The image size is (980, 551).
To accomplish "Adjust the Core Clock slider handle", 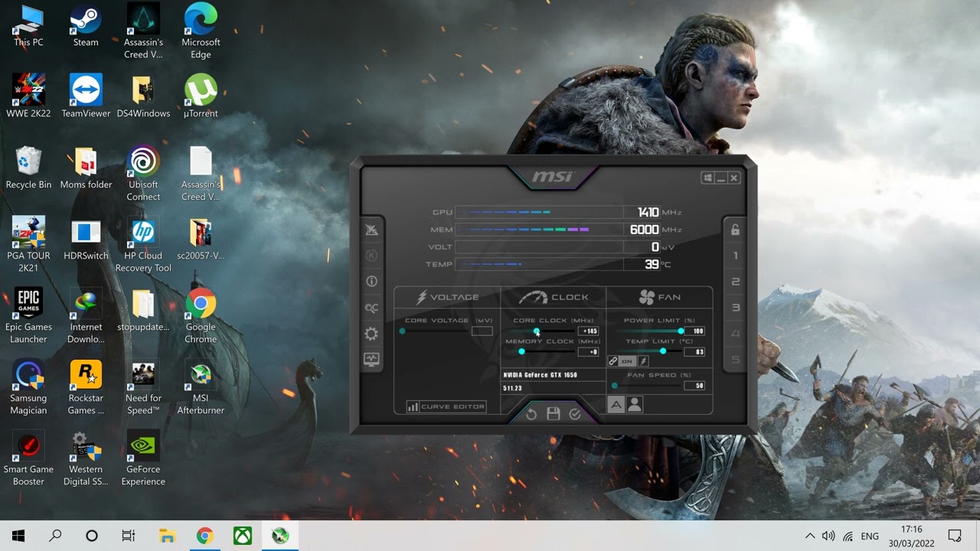I will [536, 331].
